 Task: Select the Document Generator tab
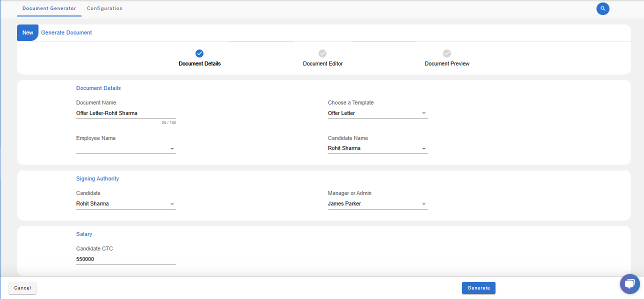[x=49, y=8]
